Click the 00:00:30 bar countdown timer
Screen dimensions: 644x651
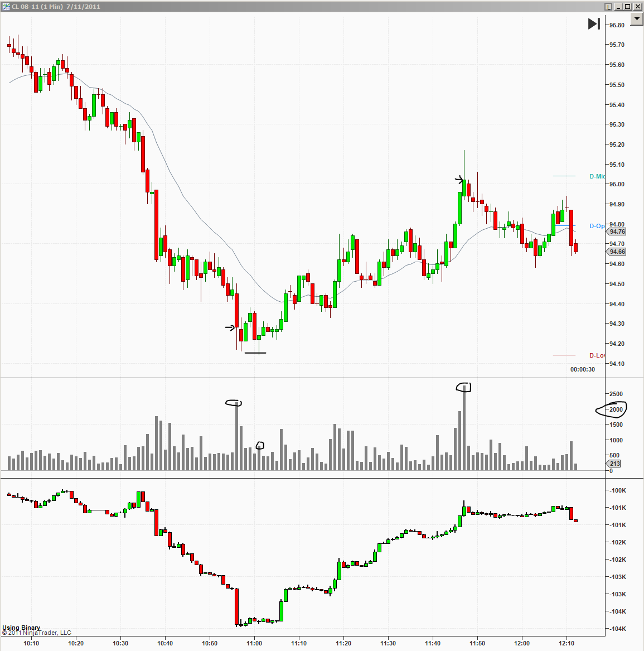click(x=582, y=369)
